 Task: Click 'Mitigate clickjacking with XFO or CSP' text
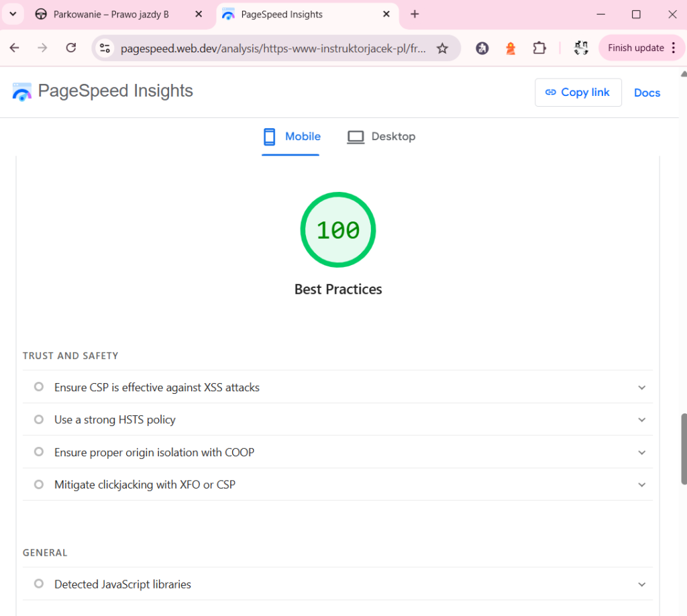click(x=145, y=484)
